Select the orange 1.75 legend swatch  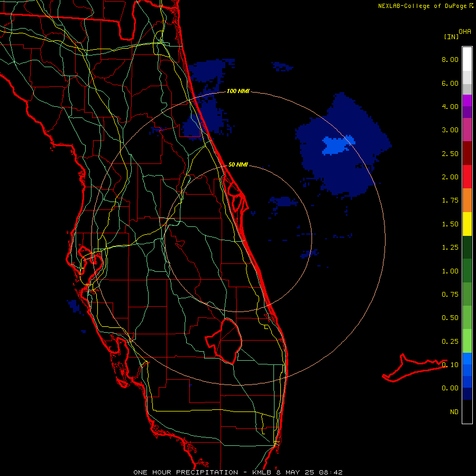[467, 200]
